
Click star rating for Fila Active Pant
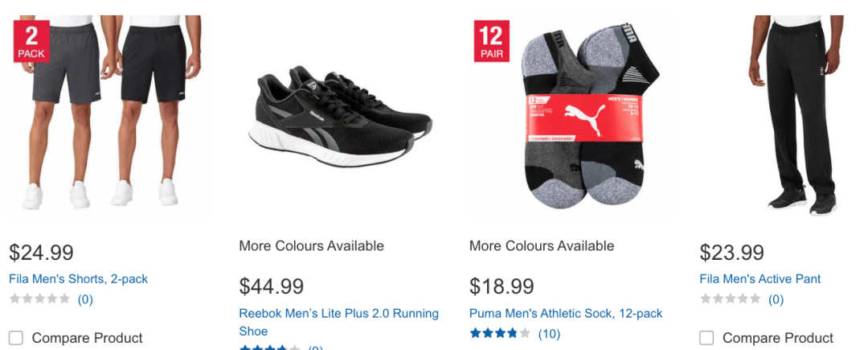(x=730, y=299)
